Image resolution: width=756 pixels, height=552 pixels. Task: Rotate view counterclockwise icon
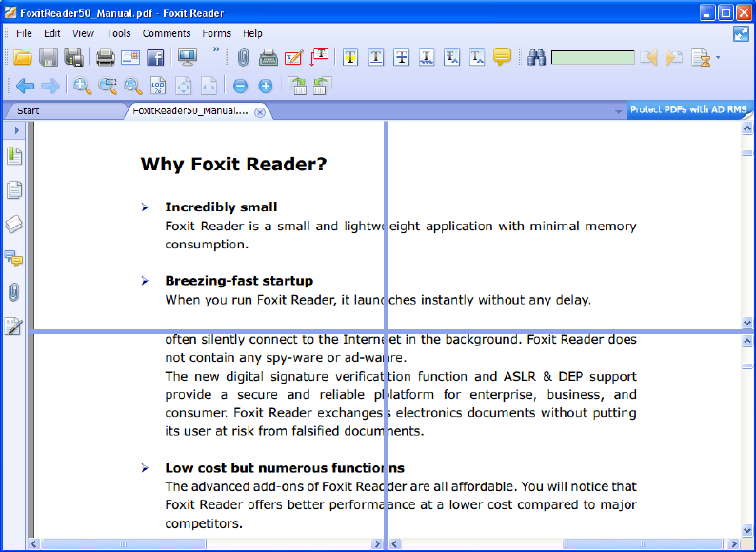pos(322,86)
